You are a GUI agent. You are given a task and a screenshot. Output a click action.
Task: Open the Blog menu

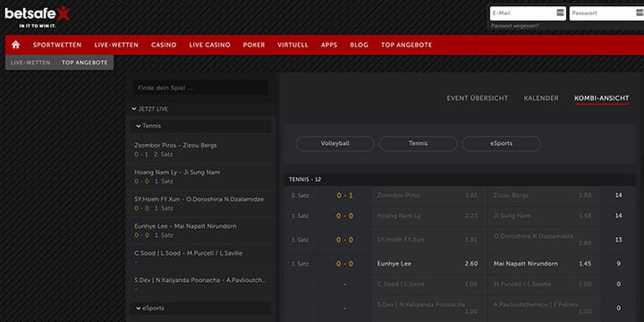[x=360, y=46]
